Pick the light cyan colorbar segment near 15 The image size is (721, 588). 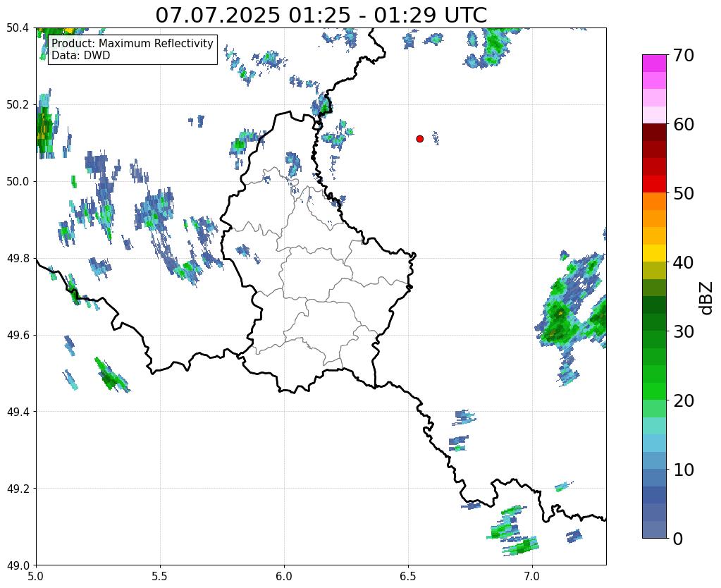654,426
